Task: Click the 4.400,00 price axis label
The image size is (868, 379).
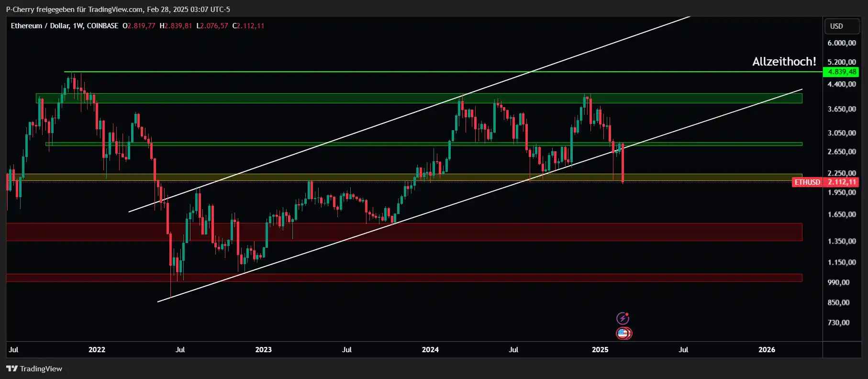Action: 842,84
